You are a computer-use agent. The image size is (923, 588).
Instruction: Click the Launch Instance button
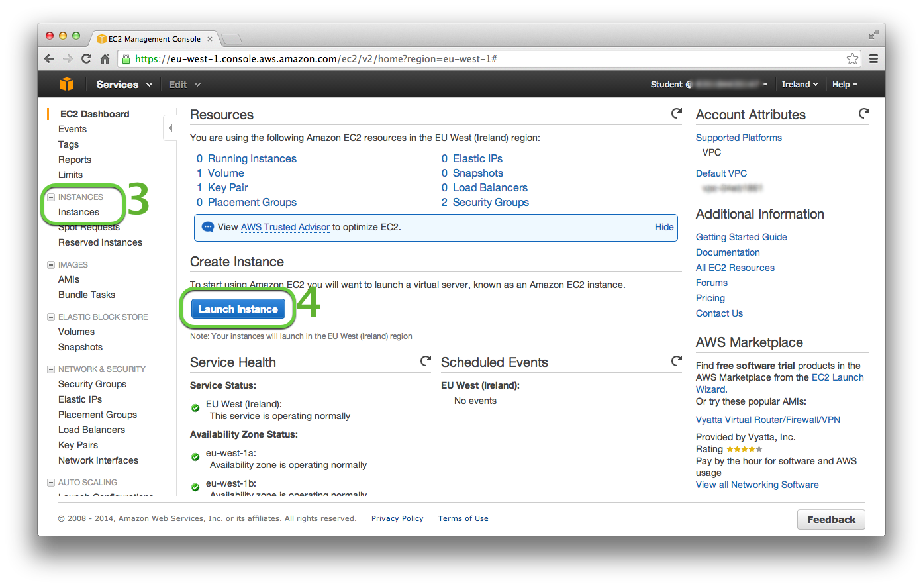pos(238,309)
